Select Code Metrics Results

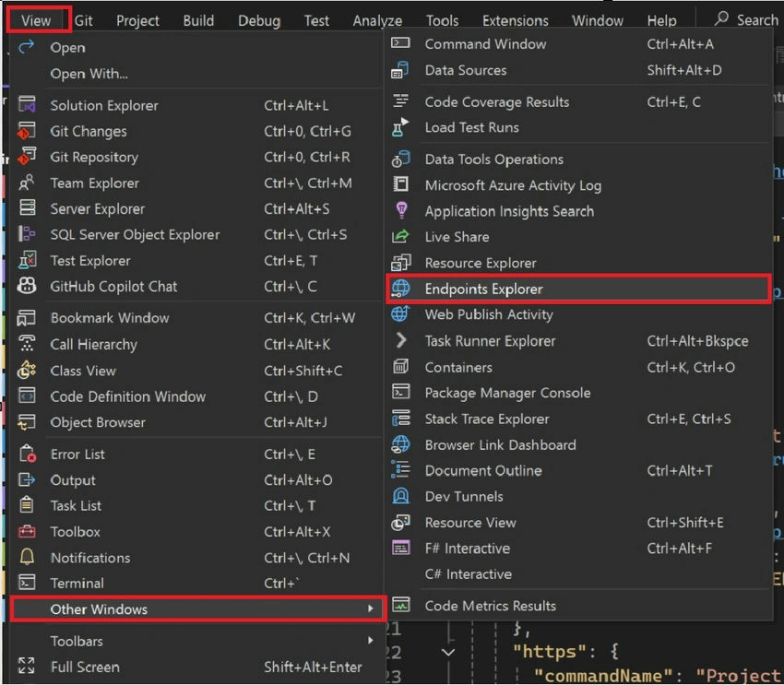click(578, 606)
